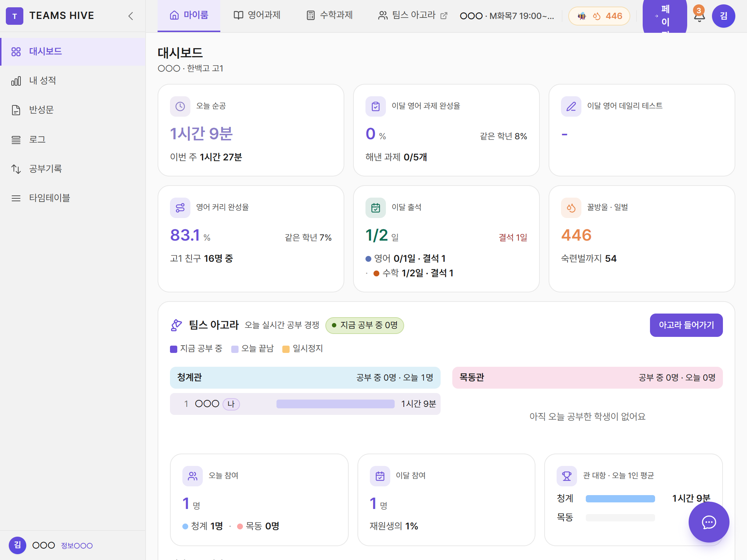The image size is (747, 560).
Task: Click the honey drop 446 points badge
Action: click(x=599, y=16)
